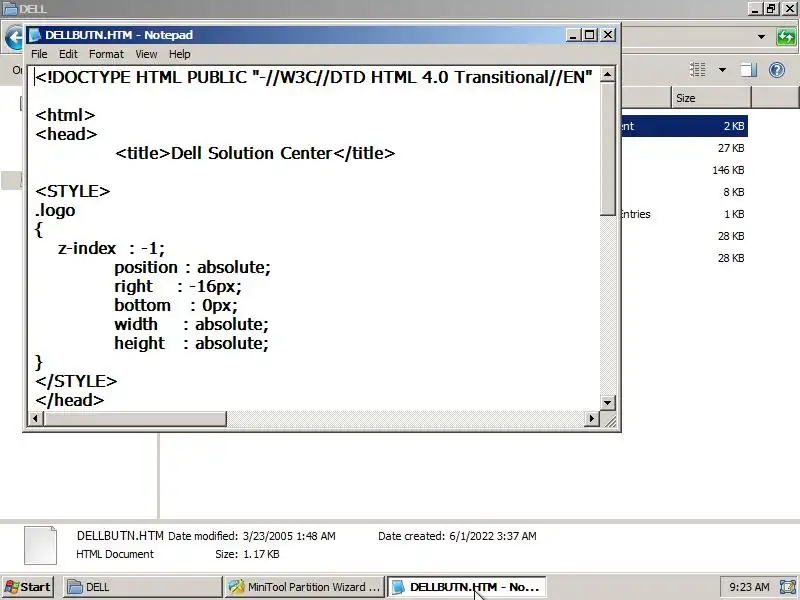Click the 'height : absolute;' line
This screenshot has height=600, width=800.
(x=191, y=343)
